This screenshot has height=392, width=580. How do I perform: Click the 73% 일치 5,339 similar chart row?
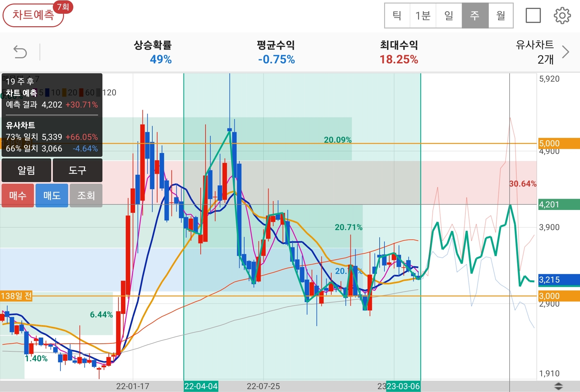point(52,137)
